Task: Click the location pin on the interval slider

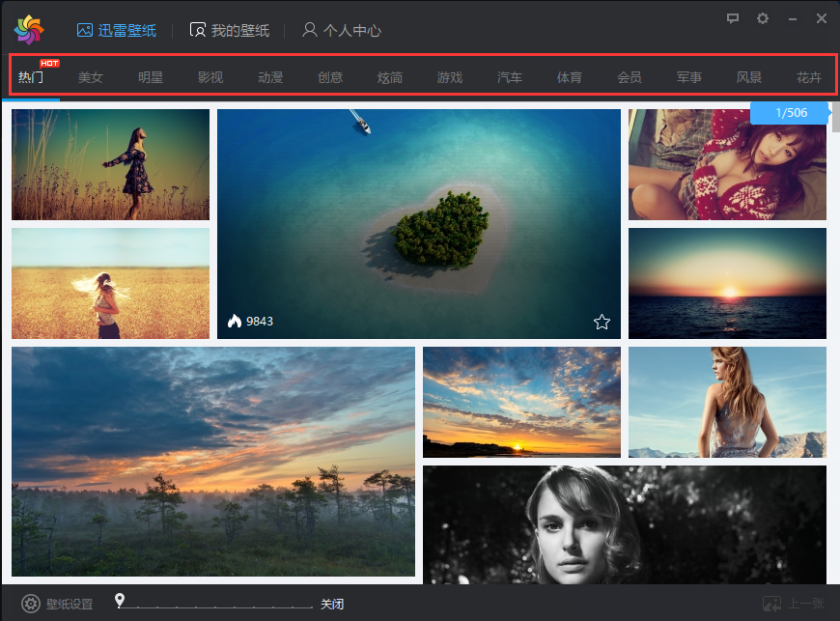Action: (x=120, y=600)
